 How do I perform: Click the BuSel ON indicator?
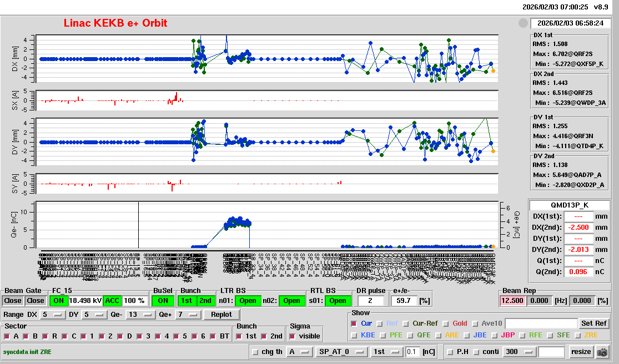click(x=163, y=301)
